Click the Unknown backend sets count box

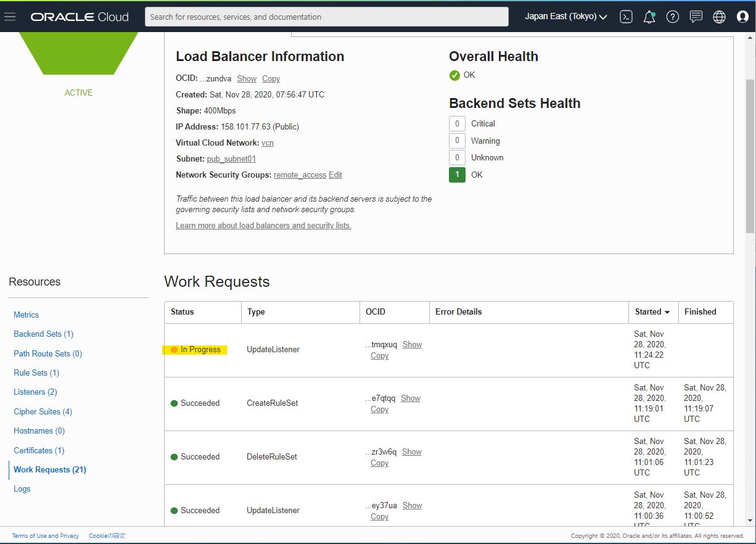[x=457, y=157]
